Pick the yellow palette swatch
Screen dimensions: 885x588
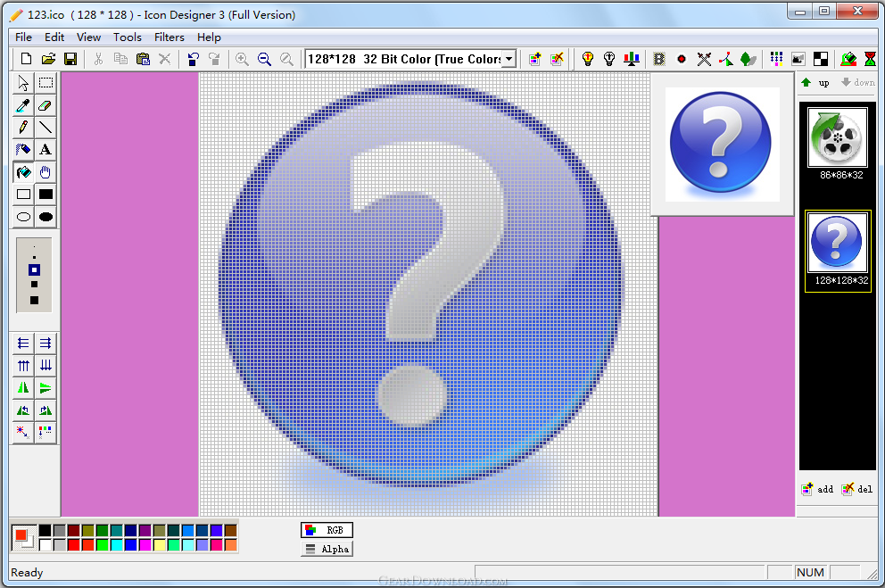pos(160,544)
